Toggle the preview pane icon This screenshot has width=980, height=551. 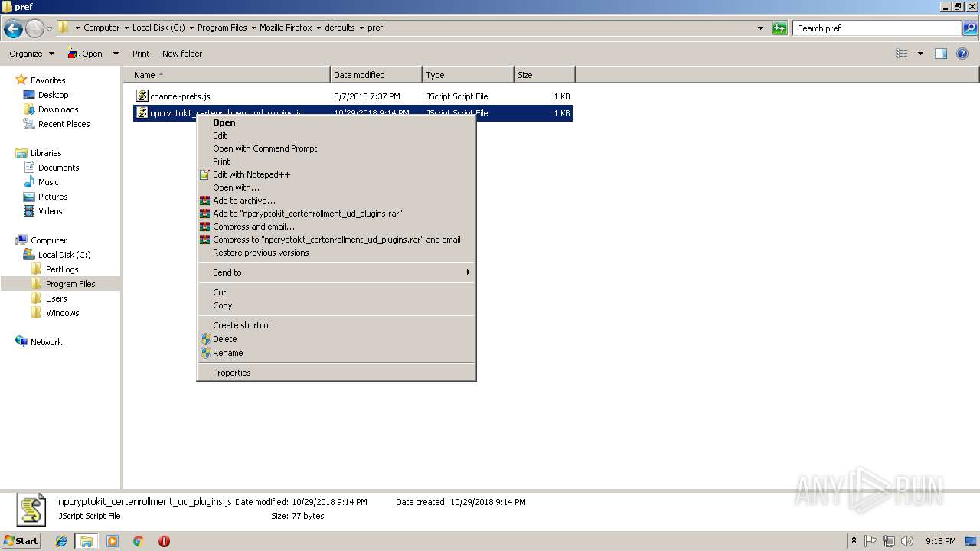941,54
